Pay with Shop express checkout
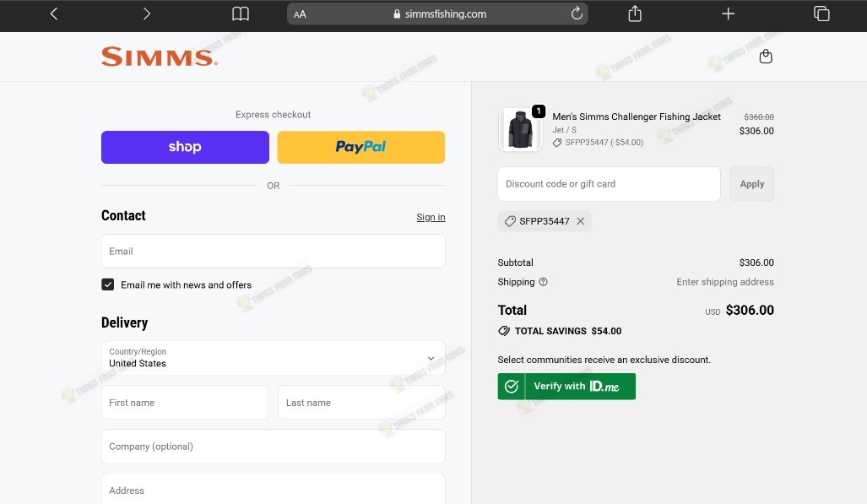The height and width of the screenshot is (504, 867). (x=185, y=147)
